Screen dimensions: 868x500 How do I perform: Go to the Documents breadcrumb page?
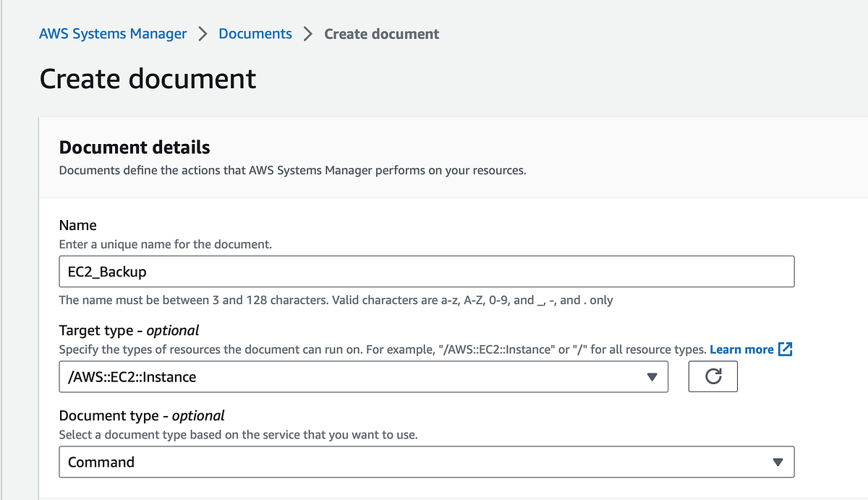pyautogui.click(x=255, y=33)
